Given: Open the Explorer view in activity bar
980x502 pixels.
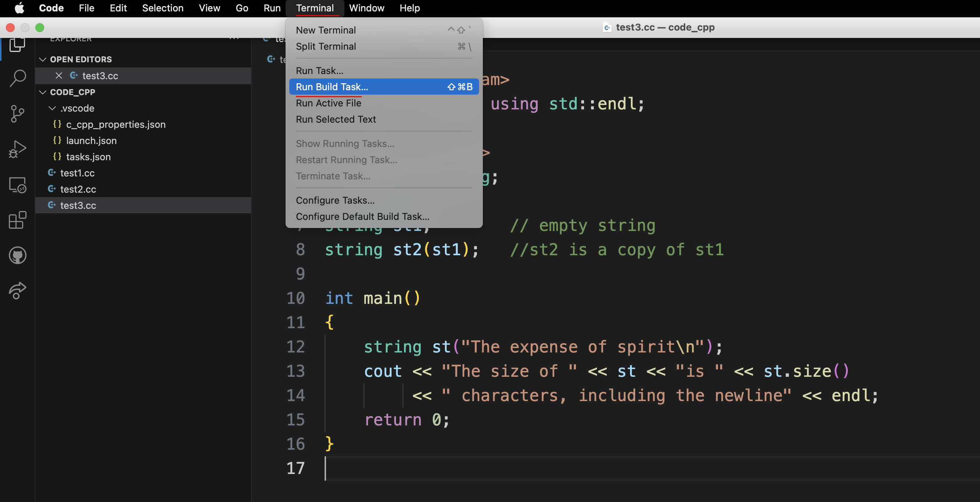Looking at the screenshot, I should (x=17, y=45).
